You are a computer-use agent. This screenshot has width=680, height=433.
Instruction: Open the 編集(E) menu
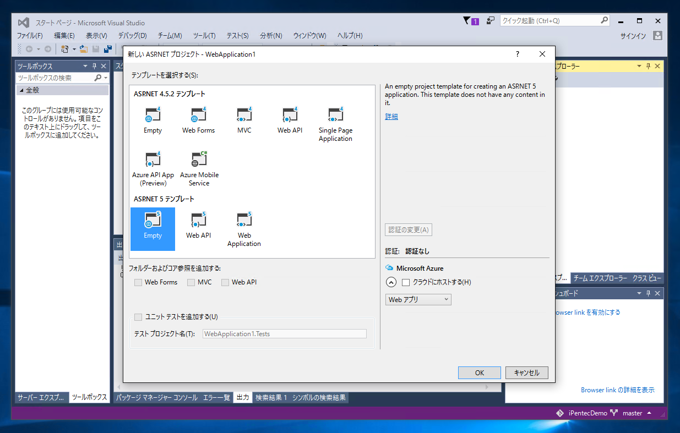(x=64, y=36)
